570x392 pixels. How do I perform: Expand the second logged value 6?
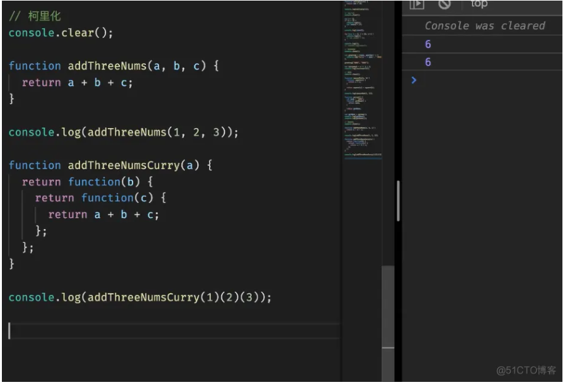click(x=428, y=62)
